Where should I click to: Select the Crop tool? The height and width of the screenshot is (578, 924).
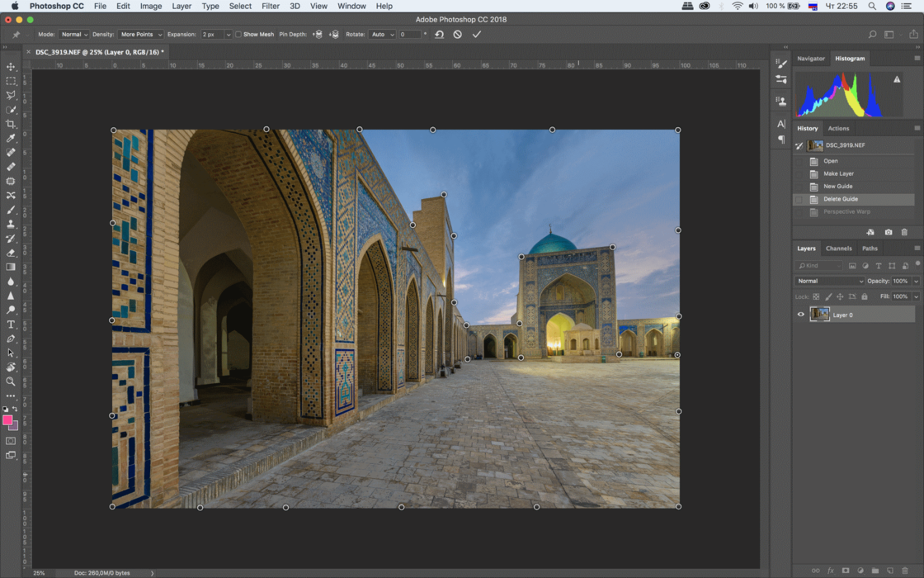(11, 124)
